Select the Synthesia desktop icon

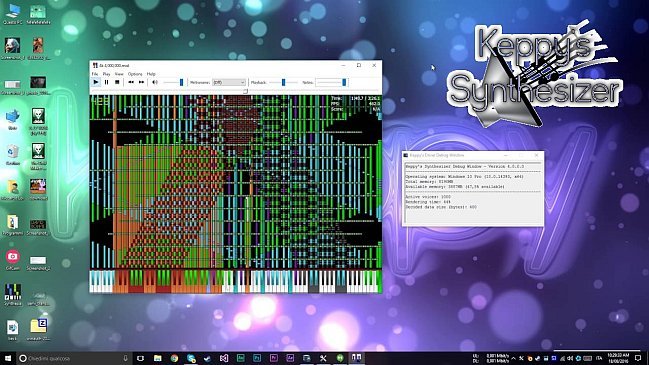[12, 295]
